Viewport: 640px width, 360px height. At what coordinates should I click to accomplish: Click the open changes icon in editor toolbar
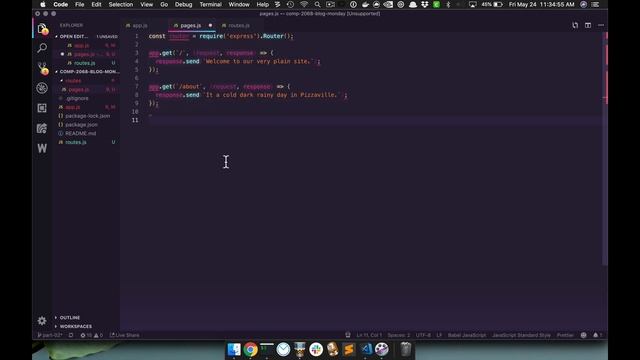(x=575, y=25)
